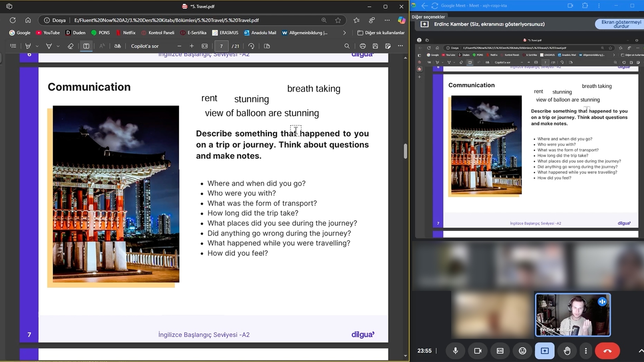Screen dimensions: 644x362
Task: Click the read aloud icon
Action: point(102,46)
